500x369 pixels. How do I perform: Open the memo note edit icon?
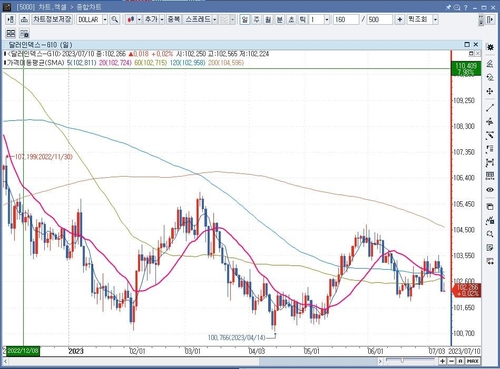tap(490, 247)
